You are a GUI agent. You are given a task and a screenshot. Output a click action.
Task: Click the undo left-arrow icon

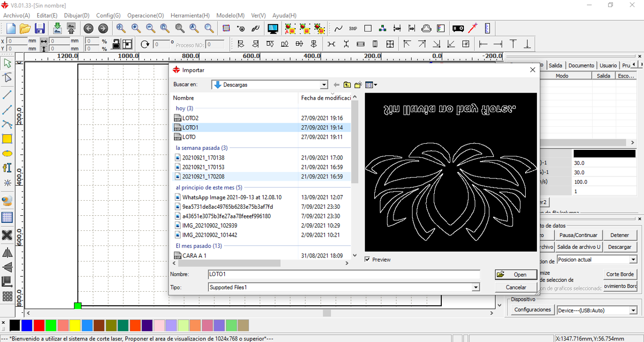(x=88, y=29)
